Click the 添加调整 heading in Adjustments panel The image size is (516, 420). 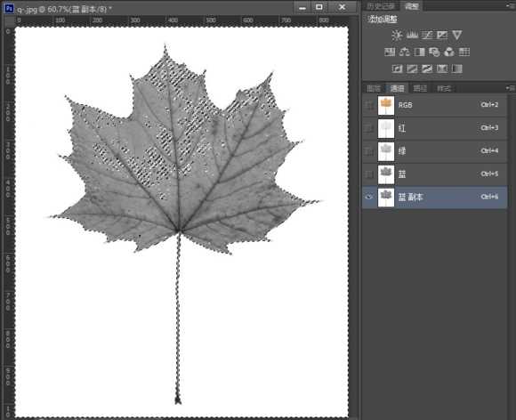382,19
